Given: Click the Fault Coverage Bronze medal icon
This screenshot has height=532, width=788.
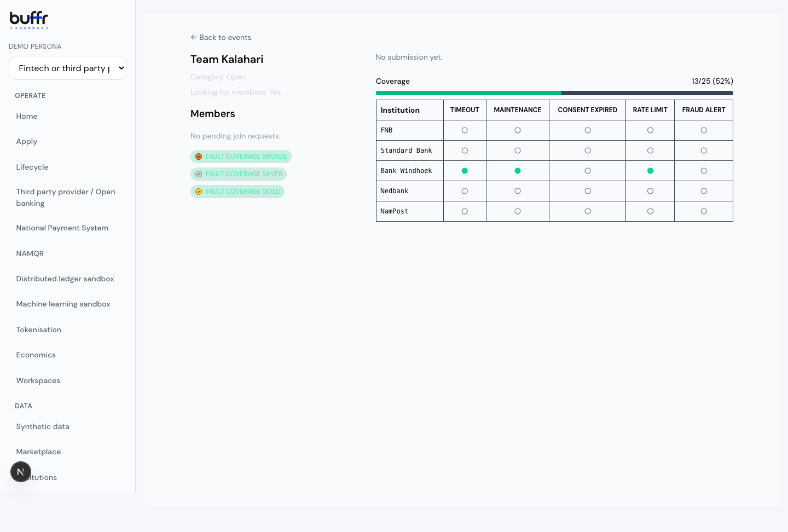Looking at the screenshot, I should (199, 157).
